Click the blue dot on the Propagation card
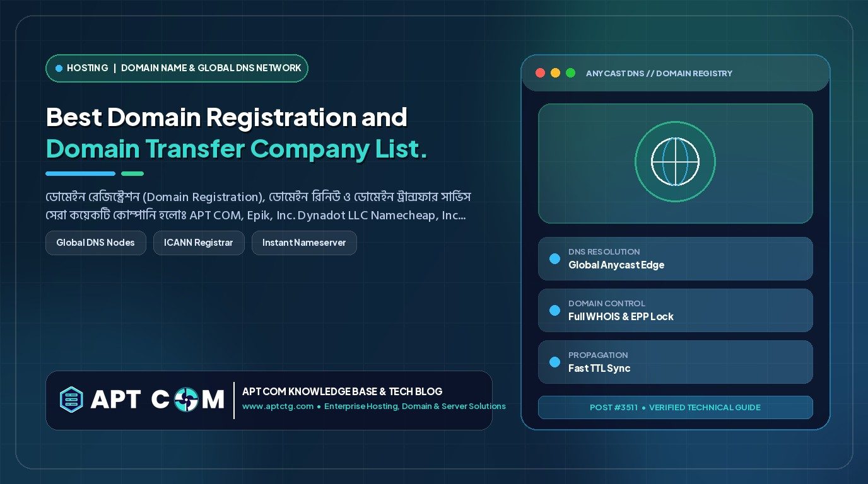Viewport: 868px width, 484px height. coord(554,362)
